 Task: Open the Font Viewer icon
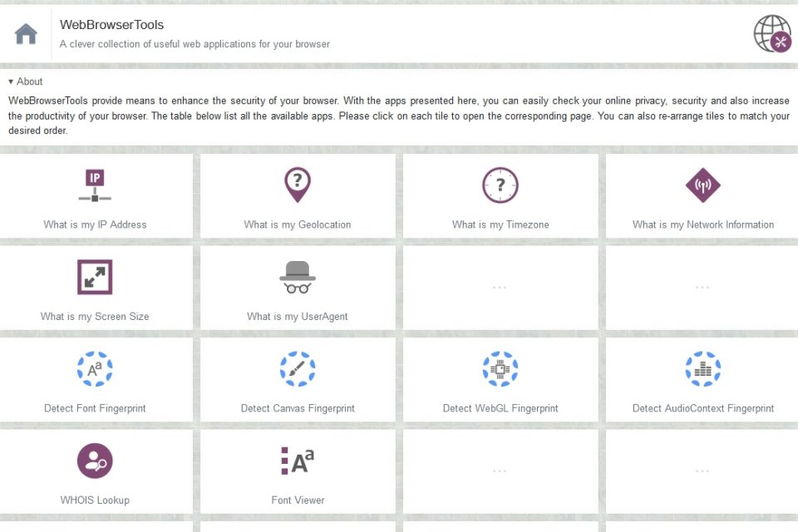coord(298,461)
